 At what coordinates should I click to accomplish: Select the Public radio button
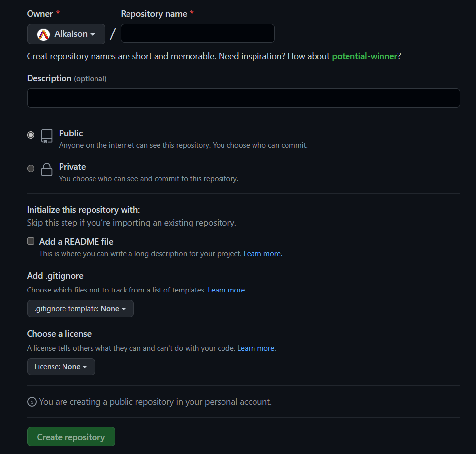31,135
